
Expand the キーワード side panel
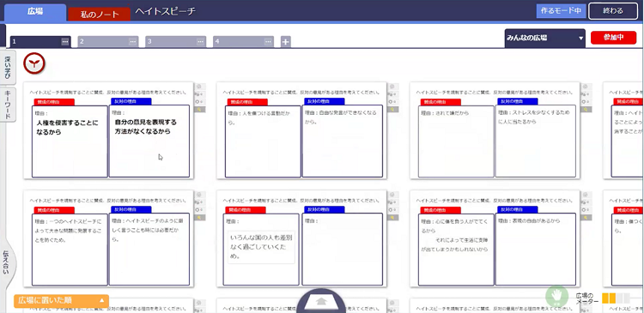pyautogui.click(x=8, y=105)
